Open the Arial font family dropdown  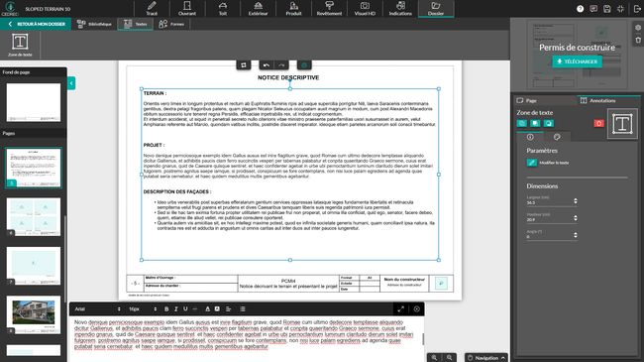[x=97, y=308]
